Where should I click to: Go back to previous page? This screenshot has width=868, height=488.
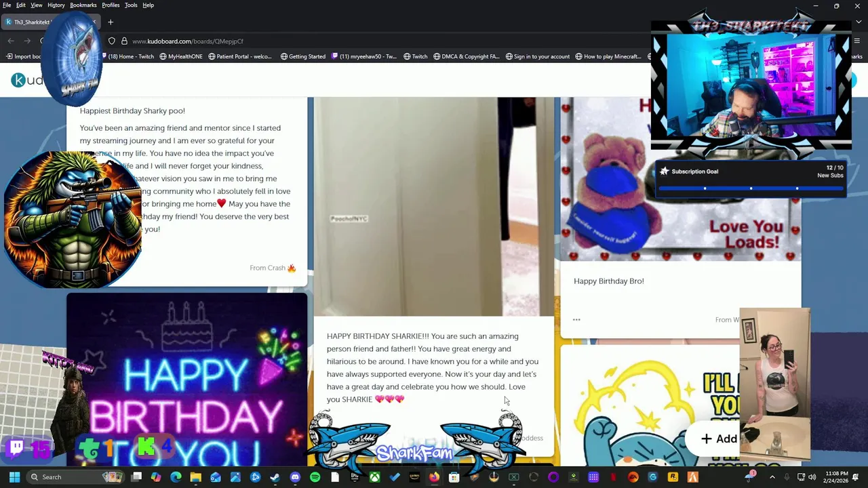point(10,41)
